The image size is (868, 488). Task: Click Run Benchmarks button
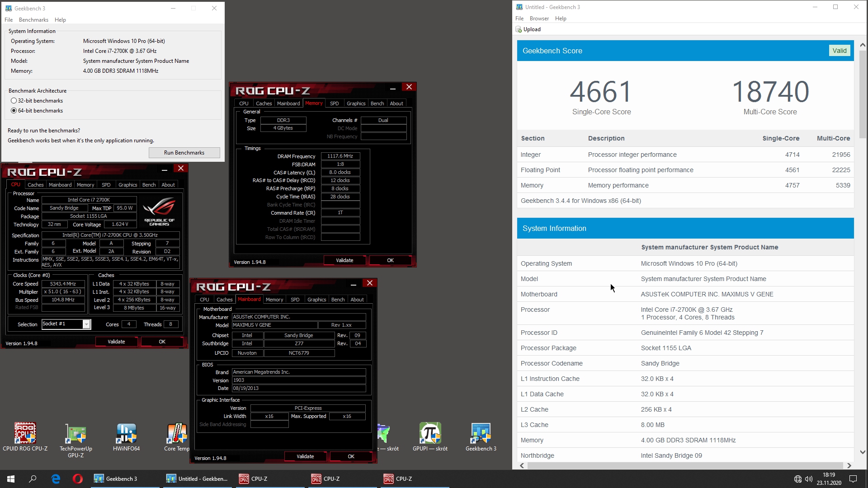point(184,153)
